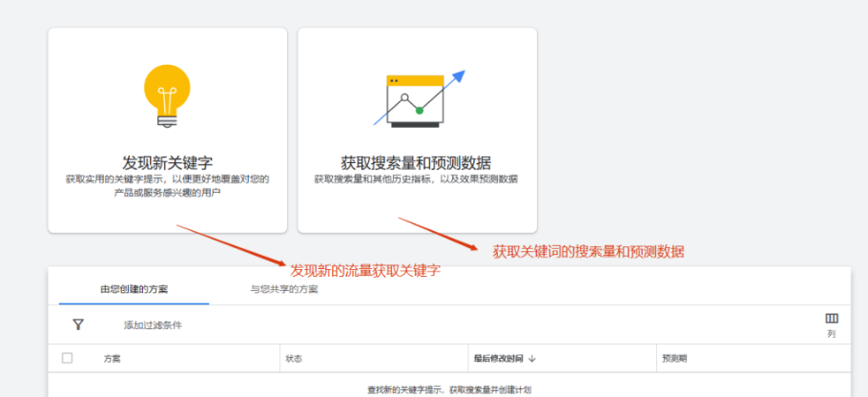Click the 列 label under columns icon
Image resolution: width=868 pixels, height=397 pixels.
pyautogui.click(x=832, y=335)
